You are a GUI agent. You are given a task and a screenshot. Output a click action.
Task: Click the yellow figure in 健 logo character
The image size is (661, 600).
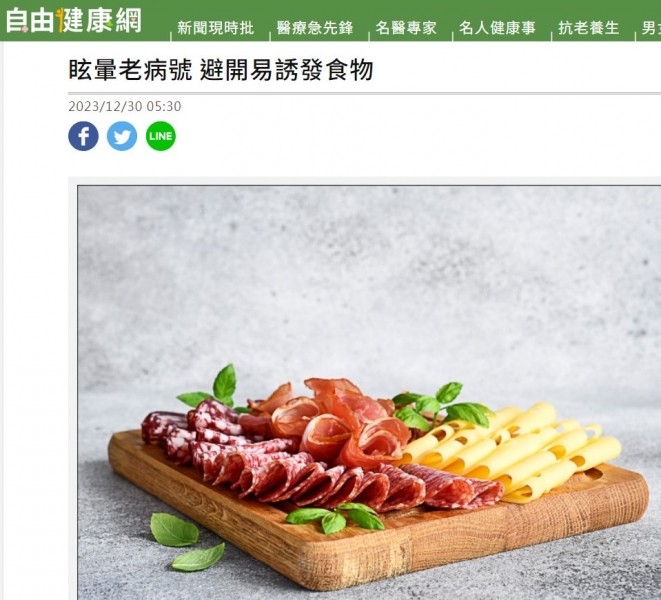(x=60, y=20)
